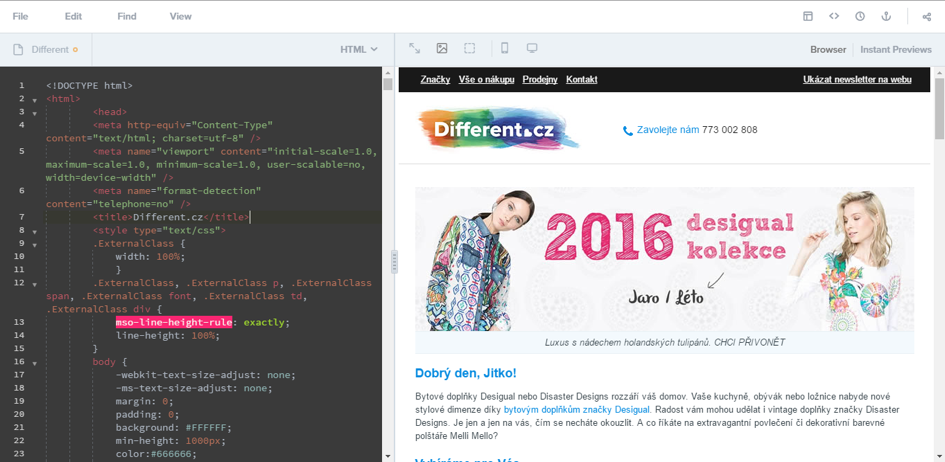Open the HTML language dropdown

click(359, 49)
